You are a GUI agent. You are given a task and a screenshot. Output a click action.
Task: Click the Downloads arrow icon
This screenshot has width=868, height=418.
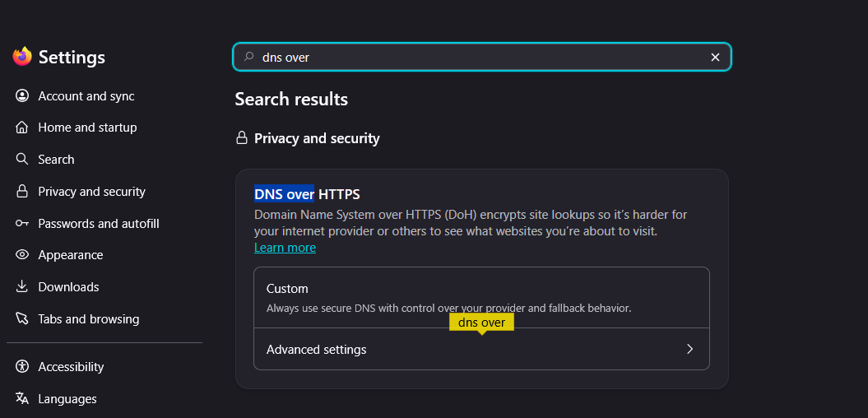[21, 287]
